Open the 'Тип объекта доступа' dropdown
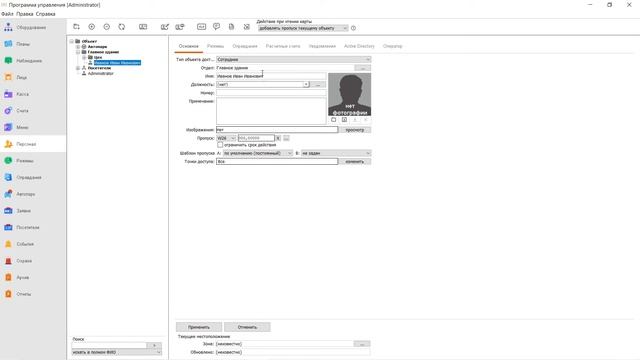640x360 pixels. pos(293,60)
